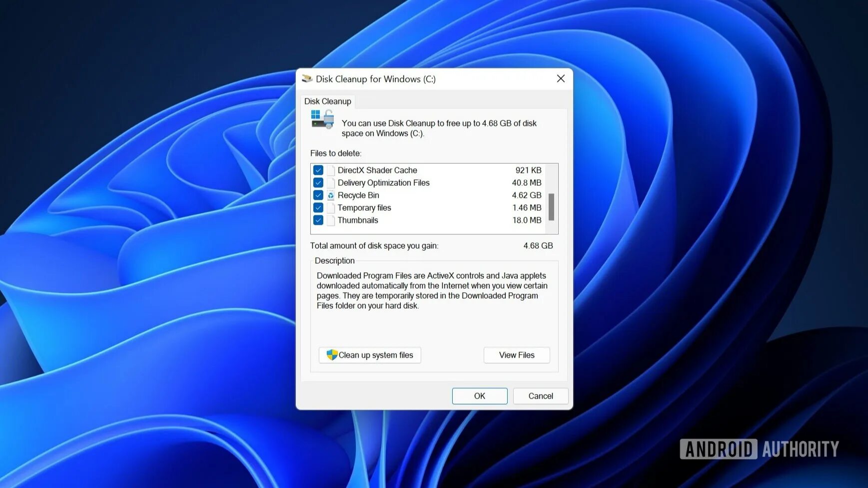Viewport: 868px width, 488px height.
Task: Select the Recycle Bin row label
Action: pos(358,195)
